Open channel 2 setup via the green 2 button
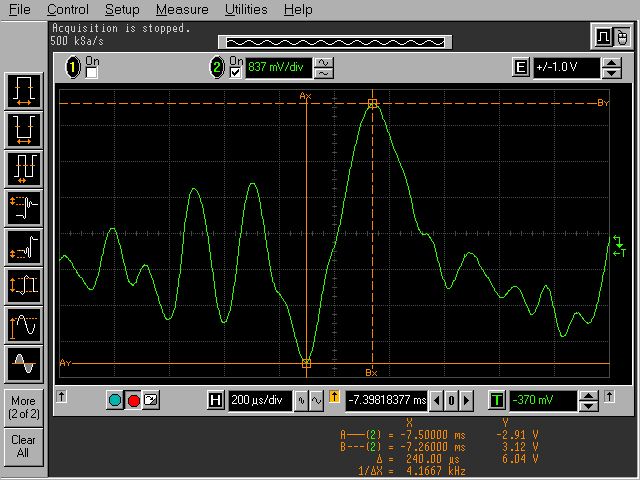Image resolution: width=640 pixels, height=480 pixels. coord(217,67)
